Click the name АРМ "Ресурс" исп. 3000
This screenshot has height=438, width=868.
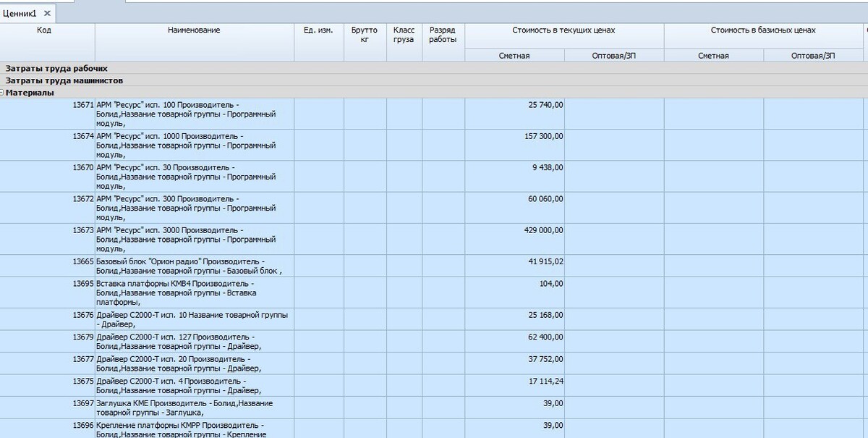[x=140, y=230]
